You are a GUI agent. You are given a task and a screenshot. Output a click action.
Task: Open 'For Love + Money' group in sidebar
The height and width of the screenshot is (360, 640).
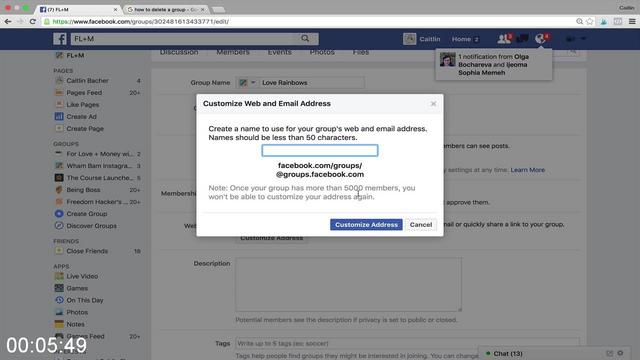coord(100,154)
